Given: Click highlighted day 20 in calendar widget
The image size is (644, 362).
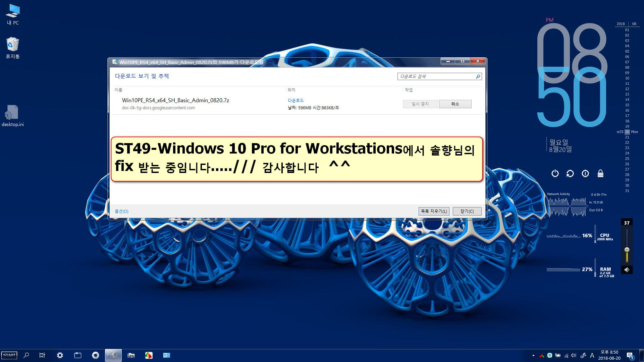Looking at the screenshot, I should coord(627,132).
